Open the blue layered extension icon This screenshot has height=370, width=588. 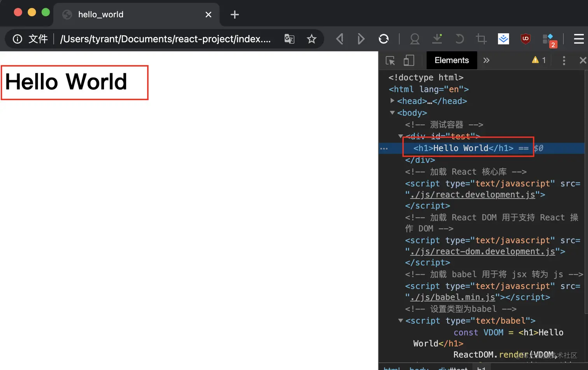click(x=504, y=39)
